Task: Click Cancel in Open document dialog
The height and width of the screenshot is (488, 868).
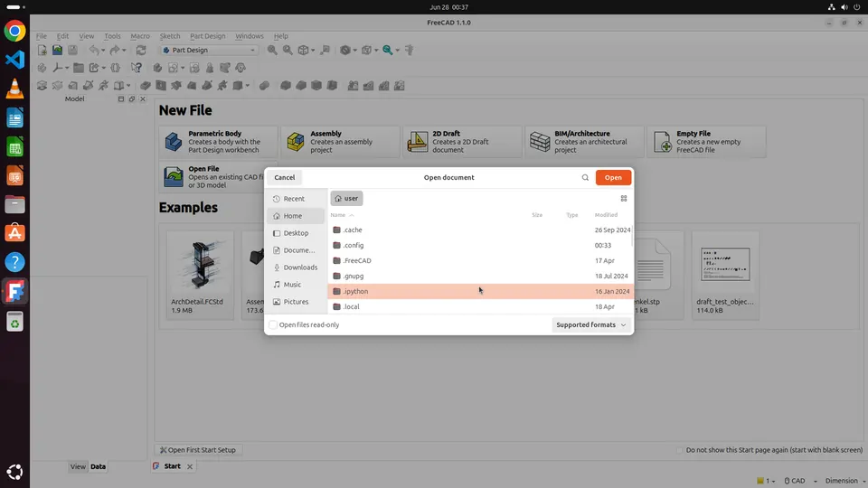Action: [285, 178]
